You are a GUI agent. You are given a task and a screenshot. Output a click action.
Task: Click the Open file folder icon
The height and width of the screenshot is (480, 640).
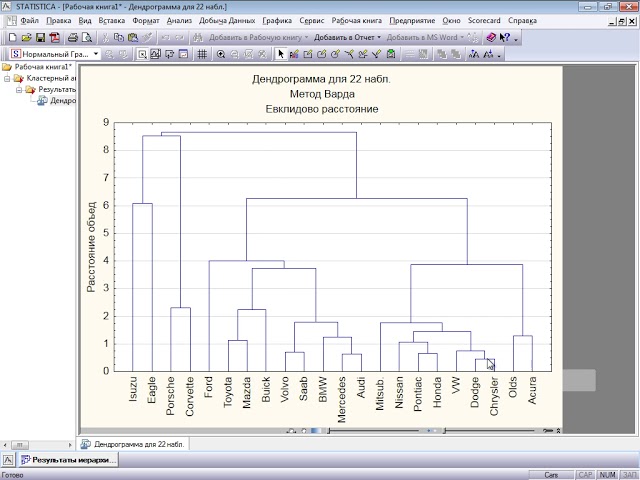tap(27, 38)
